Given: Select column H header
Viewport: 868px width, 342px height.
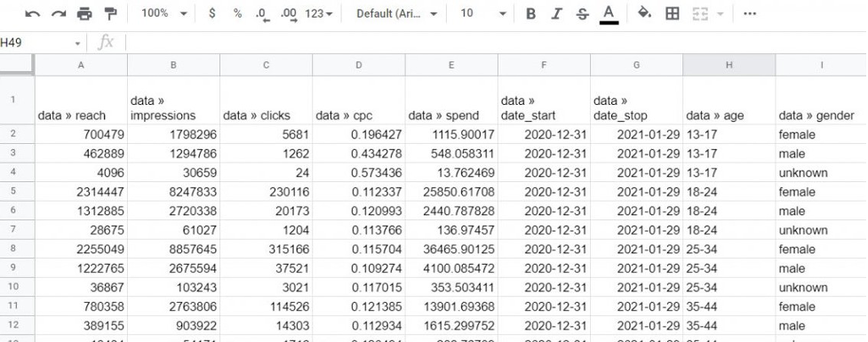Looking at the screenshot, I should tap(729, 65).
